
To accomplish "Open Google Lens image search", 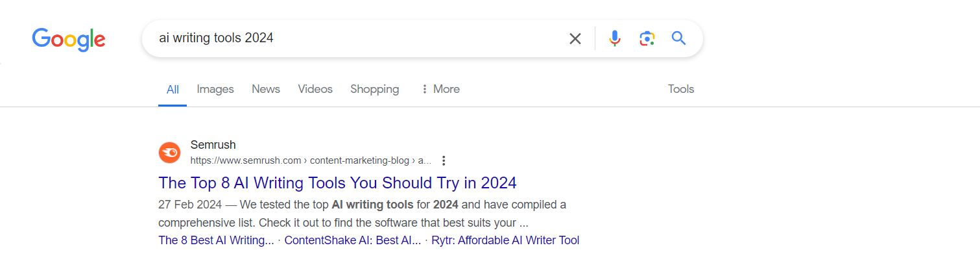I will (x=647, y=38).
